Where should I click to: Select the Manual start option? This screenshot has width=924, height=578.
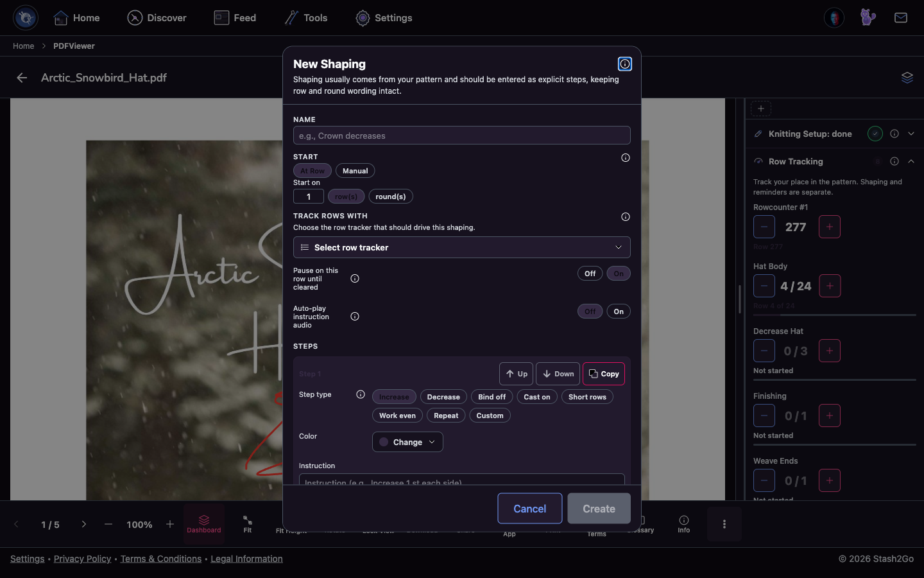tap(355, 171)
